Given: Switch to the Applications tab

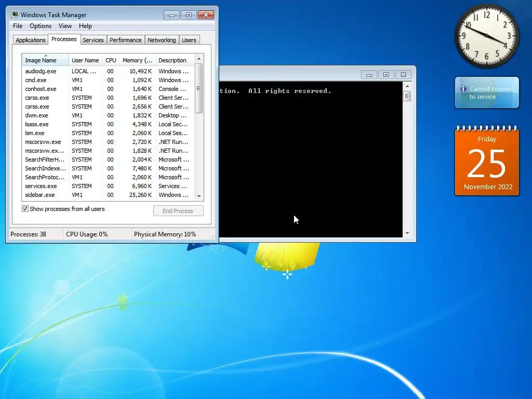Looking at the screenshot, I should click(x=31, y=40).
